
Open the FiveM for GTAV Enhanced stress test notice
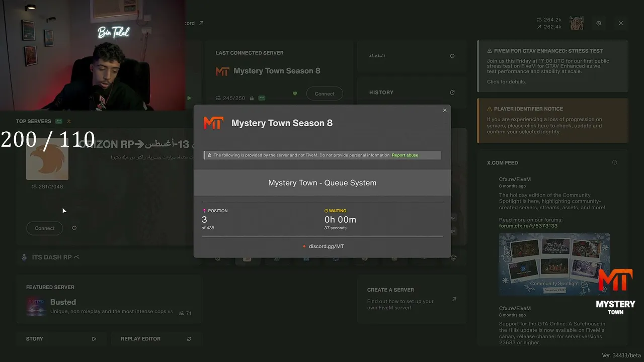pos(552,66)
